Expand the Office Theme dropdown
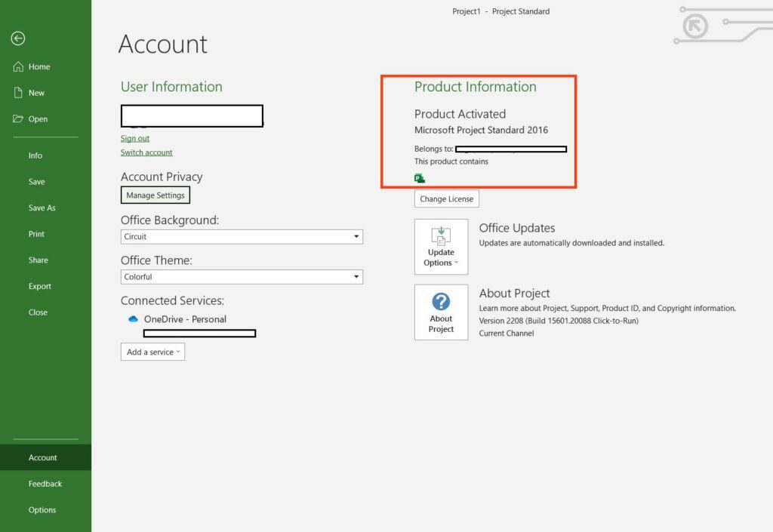Screen dimensions: 773x532 356,277
